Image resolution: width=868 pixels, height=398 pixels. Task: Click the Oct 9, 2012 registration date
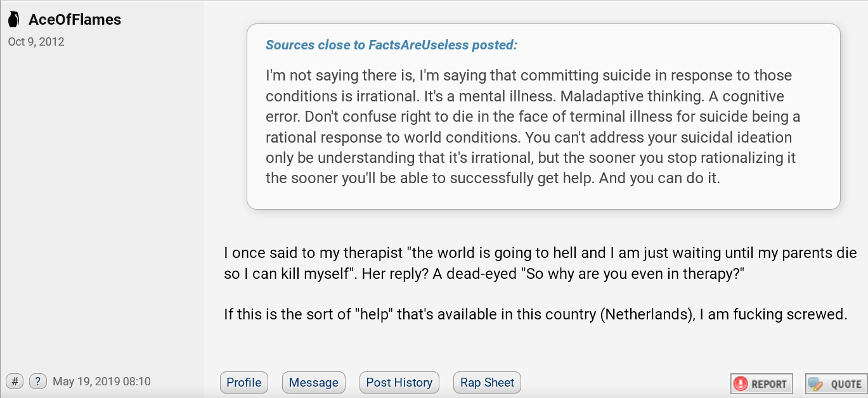click(36, 42)
